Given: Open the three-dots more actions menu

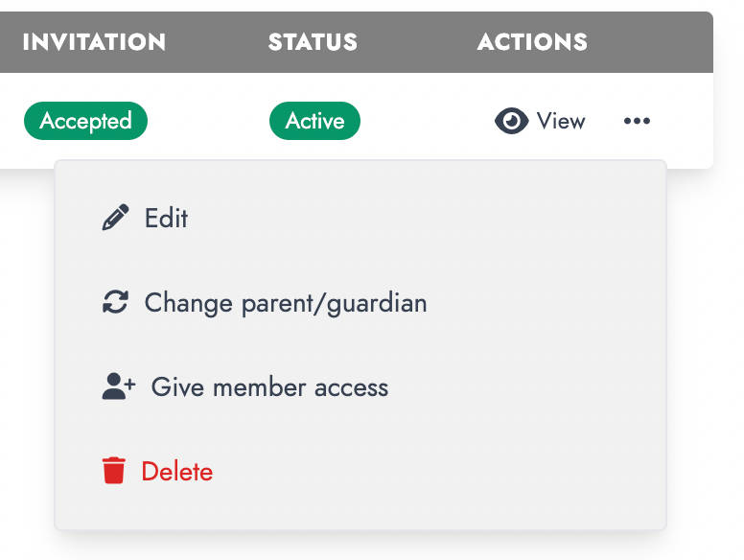Looking at the screenshot, I should click(x=637, y=121).
